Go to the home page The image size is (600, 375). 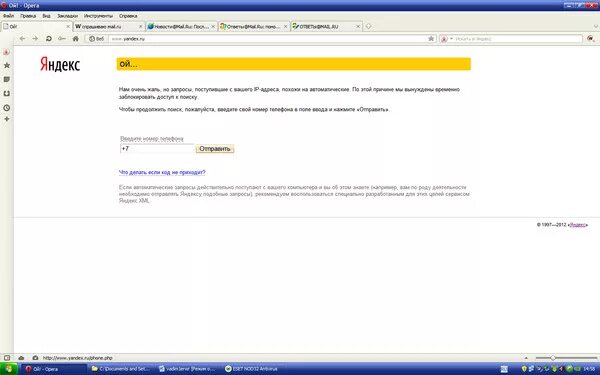[x=75, y=39]
